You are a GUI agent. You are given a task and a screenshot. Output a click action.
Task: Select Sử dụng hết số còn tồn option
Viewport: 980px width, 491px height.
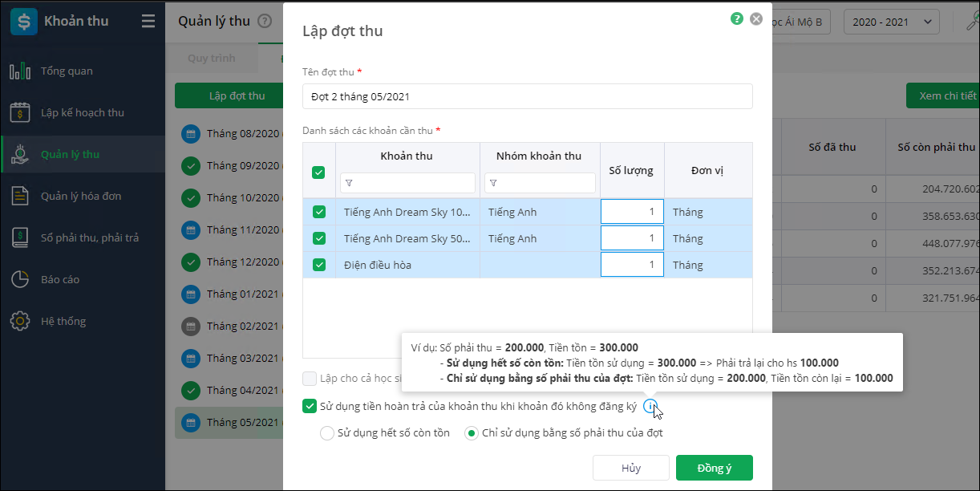pos(327,433)
